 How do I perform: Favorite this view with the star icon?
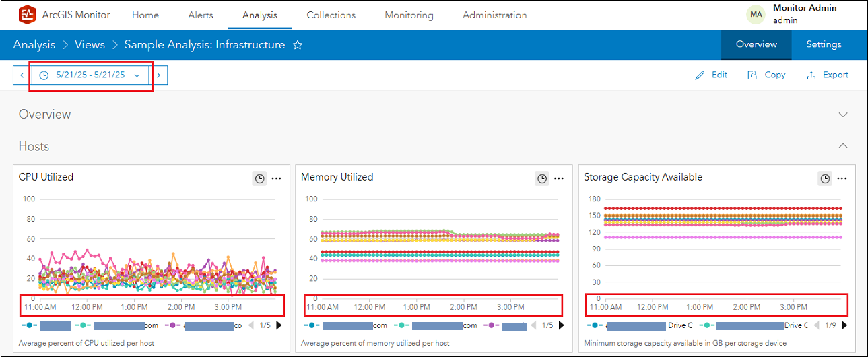coord(298,45)
